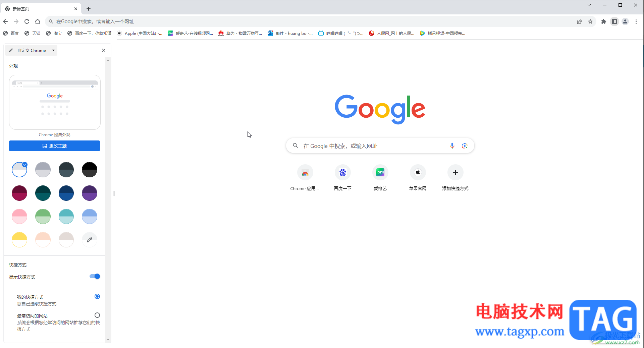Go back using the back arrow

[5, 21]
